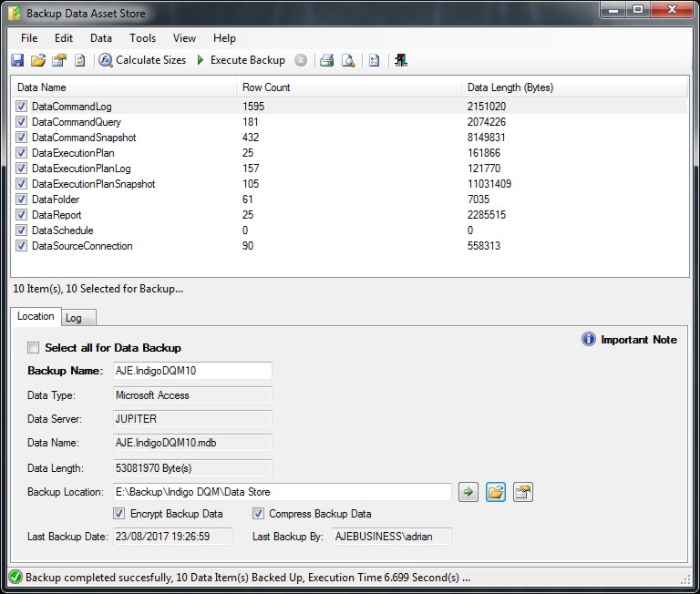Enable Select all for Data Backup
The height and width of the screenshot is (594, 700).
(x=34, y=348)
